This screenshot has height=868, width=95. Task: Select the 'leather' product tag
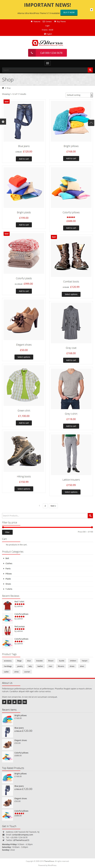pyautogui.click(x=40, y=666)
